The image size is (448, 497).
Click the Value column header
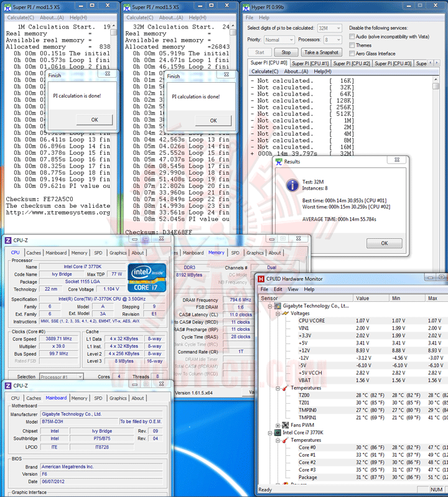(x=371, y=299)
